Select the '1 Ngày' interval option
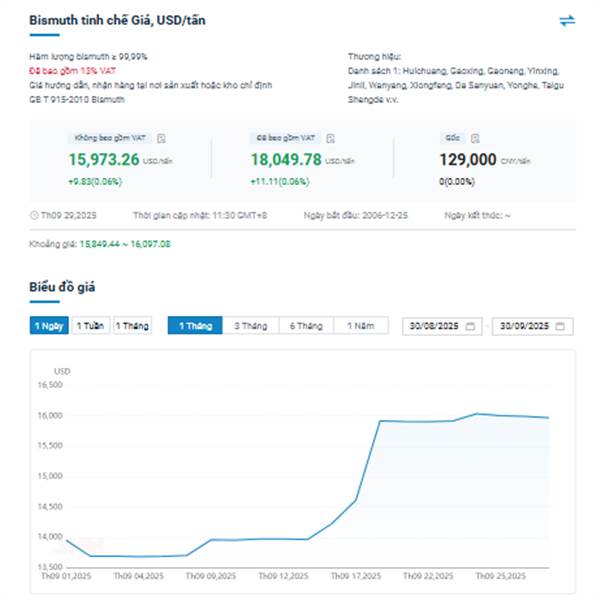 [50, 327]
